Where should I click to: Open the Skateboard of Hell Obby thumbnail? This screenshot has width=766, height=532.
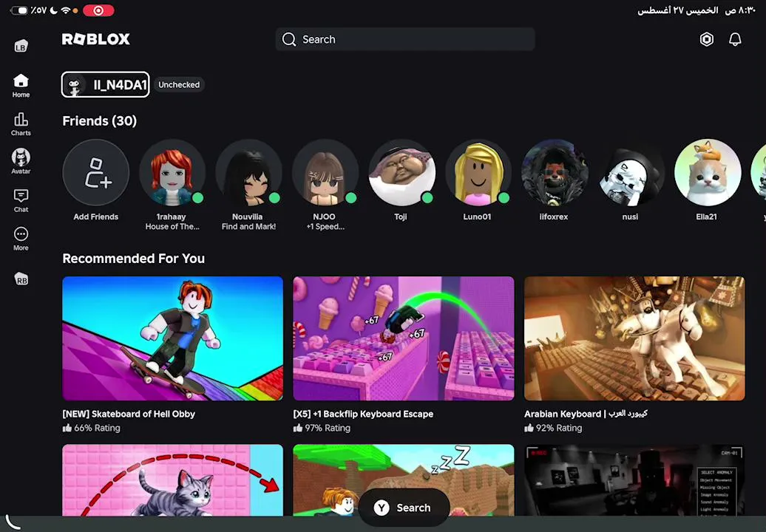coord(172,338)
